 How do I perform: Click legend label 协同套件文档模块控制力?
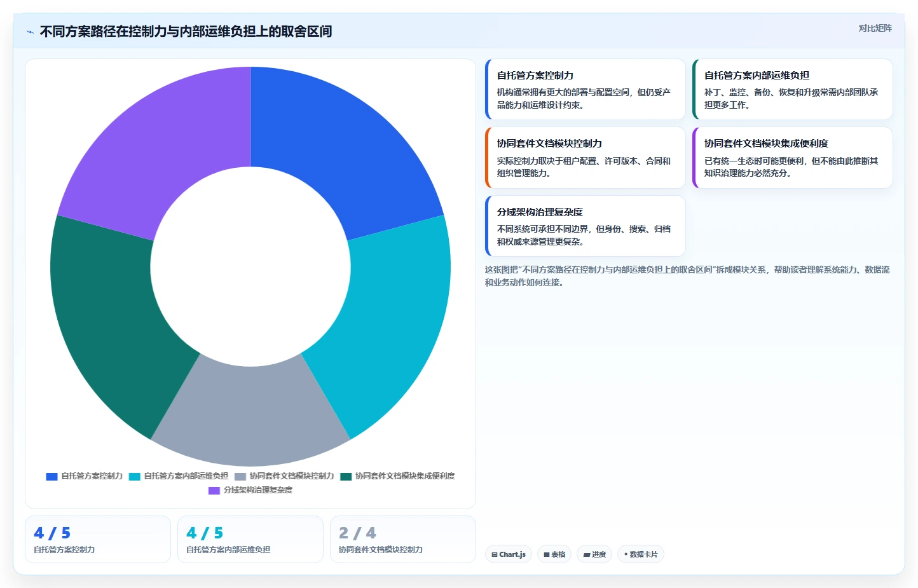(292, 476)
